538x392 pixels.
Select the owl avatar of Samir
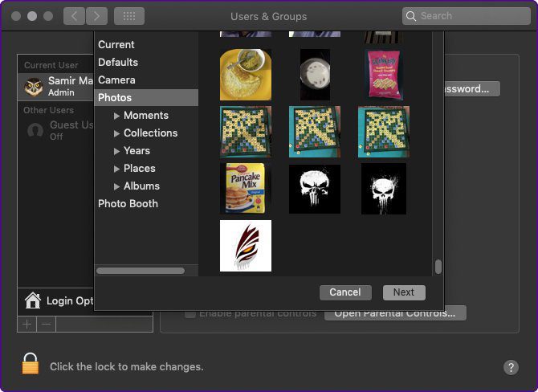click(34, 87)
